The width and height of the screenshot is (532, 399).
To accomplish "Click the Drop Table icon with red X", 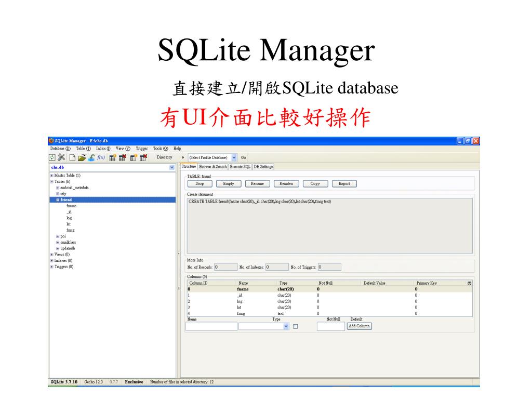I will pos(123,158).
